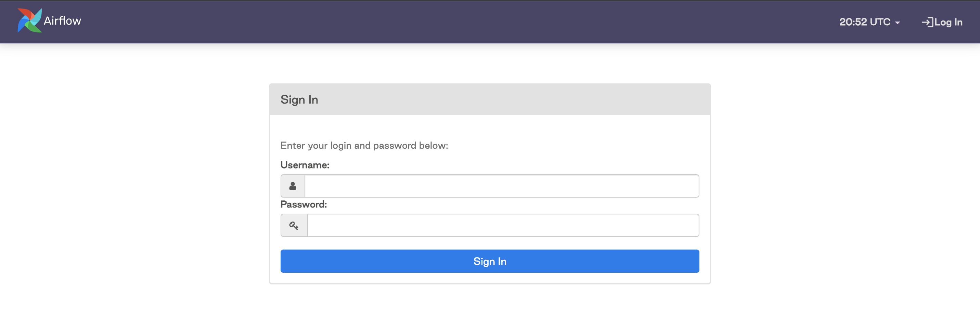The width and height of the screenshot is (980, 321).
Task: Click the key icon beside the password field
Action: (x=294, y=225)
